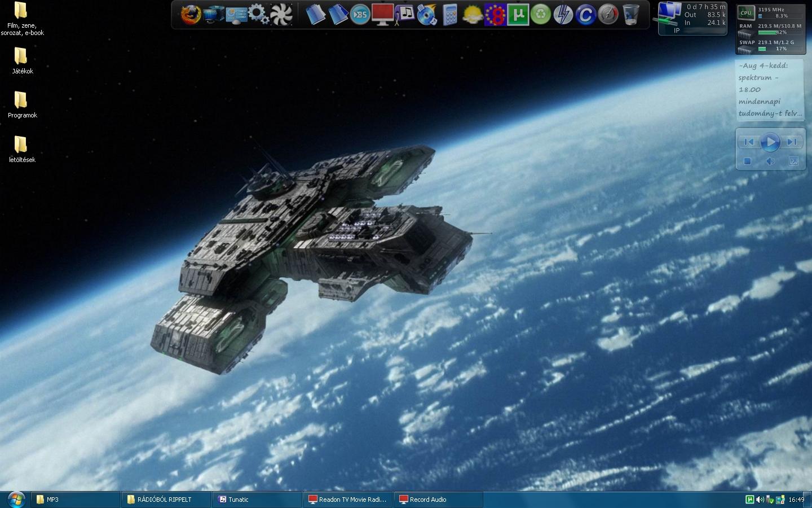This screenshot has width=812, height=508.
Task: Open the second blue book dock icon
Action: tap(338, 14)
